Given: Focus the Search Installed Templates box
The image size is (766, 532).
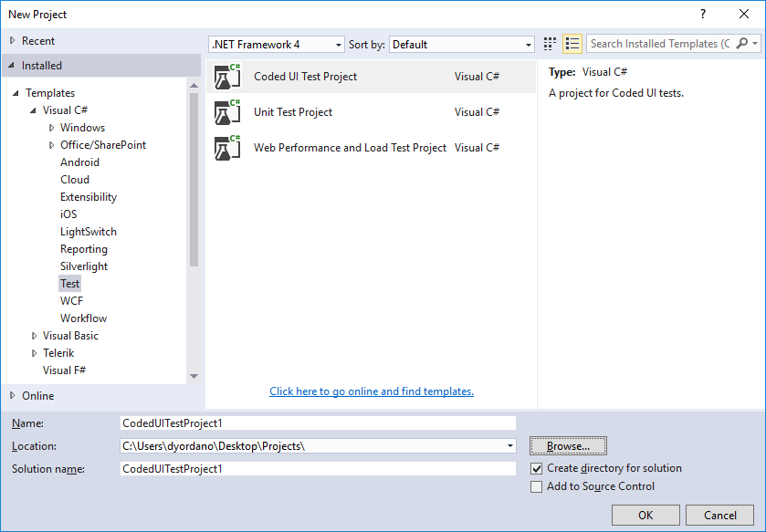Looking at the screenshot, I should pyautogui.click(x=659, y=44).
